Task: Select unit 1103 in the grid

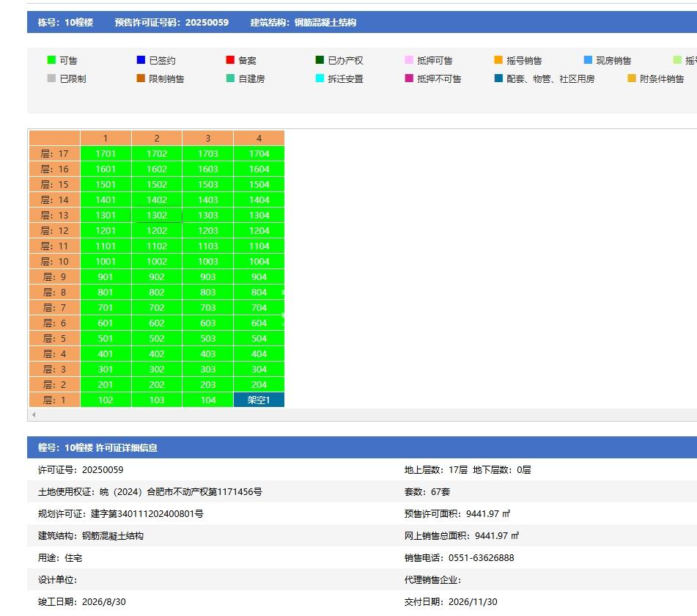Action: (x=208, y=246)
